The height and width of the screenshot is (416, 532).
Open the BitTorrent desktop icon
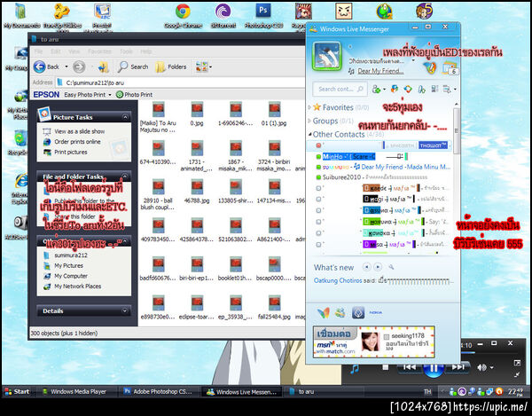(223, 16)
